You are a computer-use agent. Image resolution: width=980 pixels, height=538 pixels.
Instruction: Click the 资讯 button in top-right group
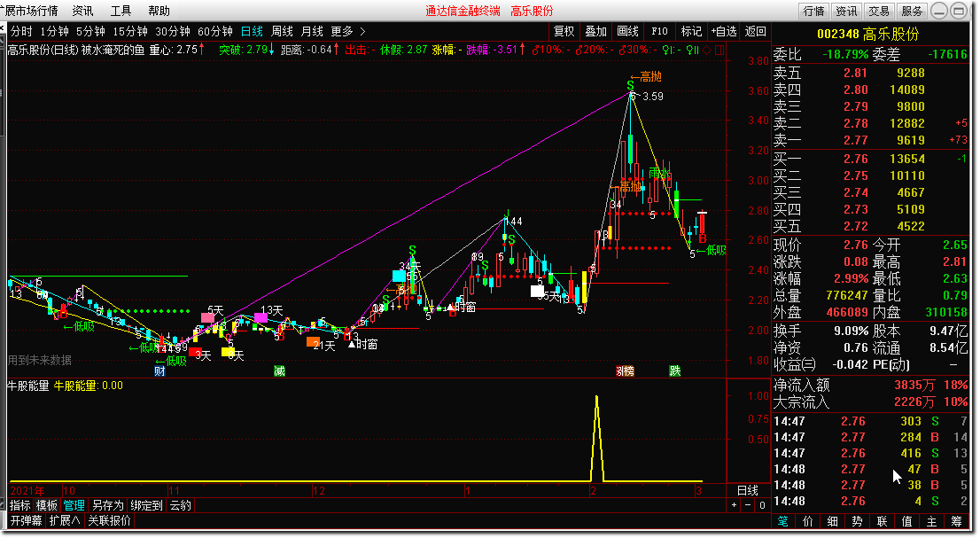coord(846,11)
